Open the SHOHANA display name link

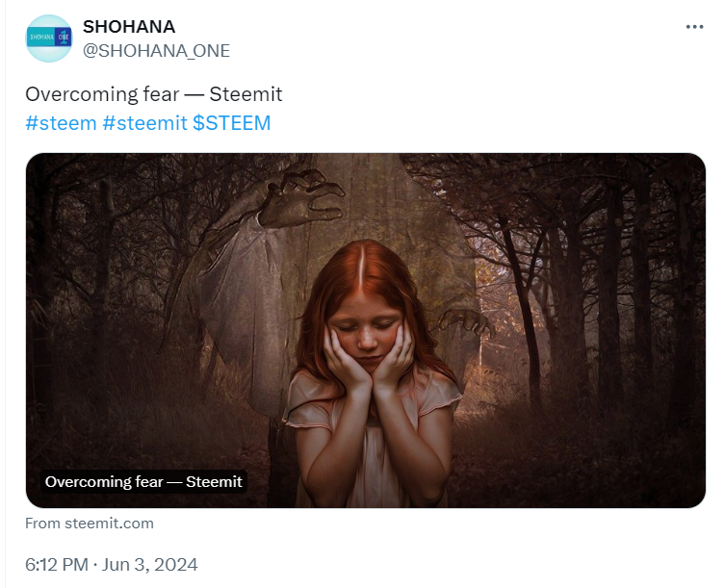[x=129, y=27]
